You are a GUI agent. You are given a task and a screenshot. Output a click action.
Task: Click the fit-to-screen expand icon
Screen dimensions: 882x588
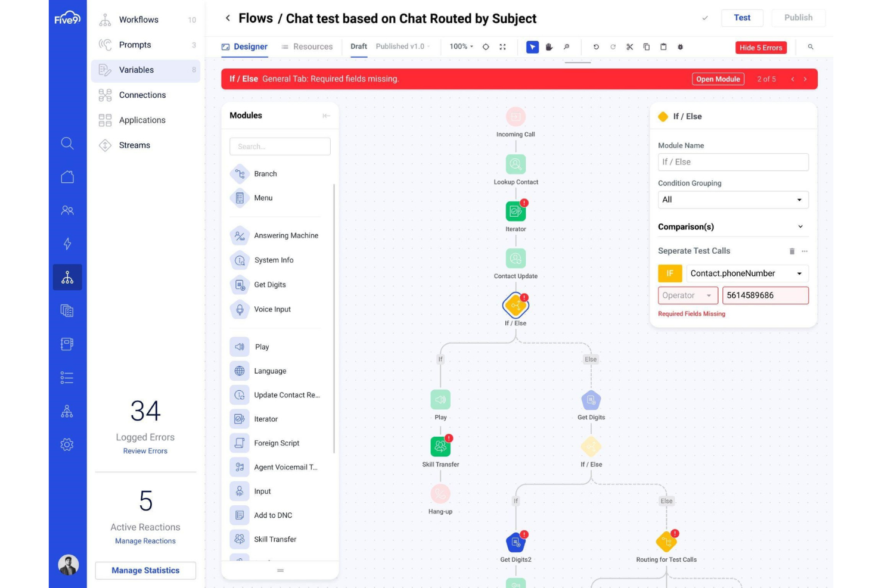502,46
